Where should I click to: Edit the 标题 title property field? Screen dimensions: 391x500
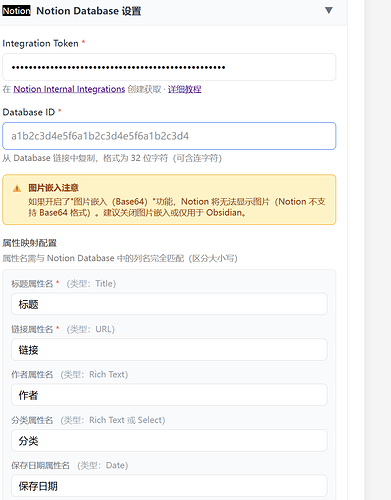pyautogui.click(x=169, y=304)
